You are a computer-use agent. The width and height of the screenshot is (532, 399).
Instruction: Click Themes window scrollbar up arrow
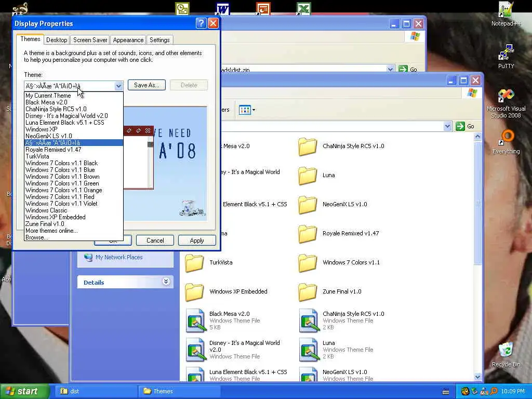pyautogui.click(x=478, y=137)
